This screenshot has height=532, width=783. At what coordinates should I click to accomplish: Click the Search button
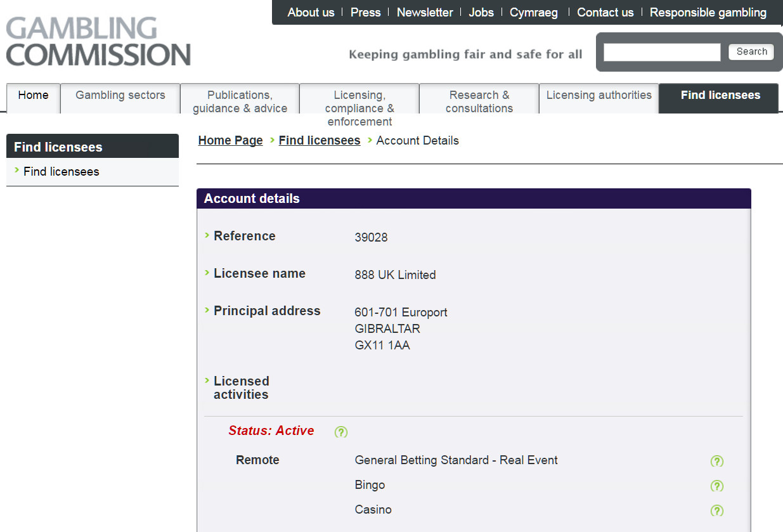click(751, 51)
